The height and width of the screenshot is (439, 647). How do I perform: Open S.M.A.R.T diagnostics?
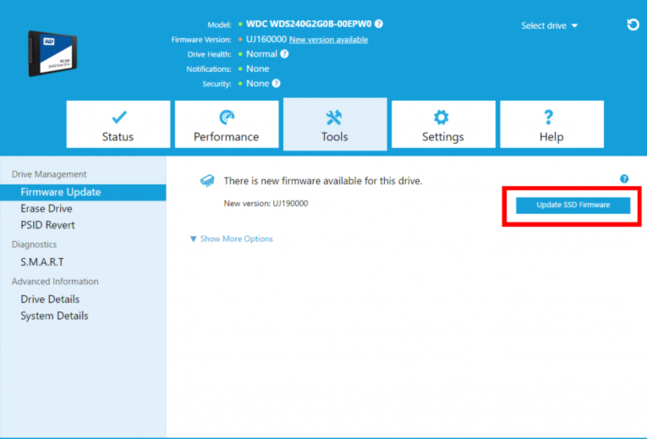coord(42,262)
